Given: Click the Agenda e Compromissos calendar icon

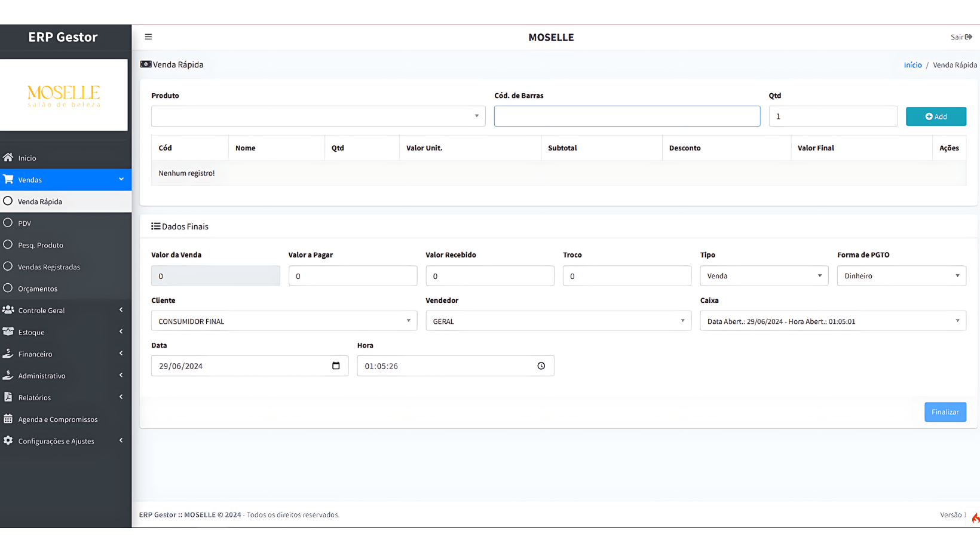Looking at the screenshot, I should pyautogui.click(x=8, y=419).
